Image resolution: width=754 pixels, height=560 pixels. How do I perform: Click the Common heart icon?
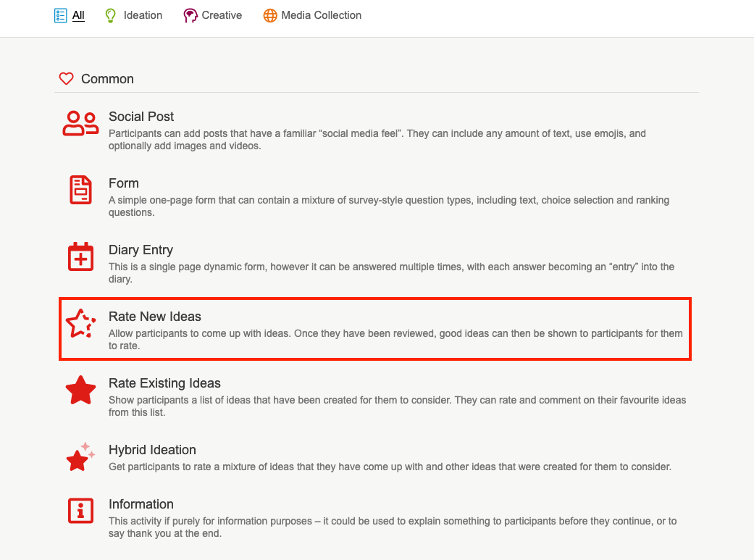(66, 79)
